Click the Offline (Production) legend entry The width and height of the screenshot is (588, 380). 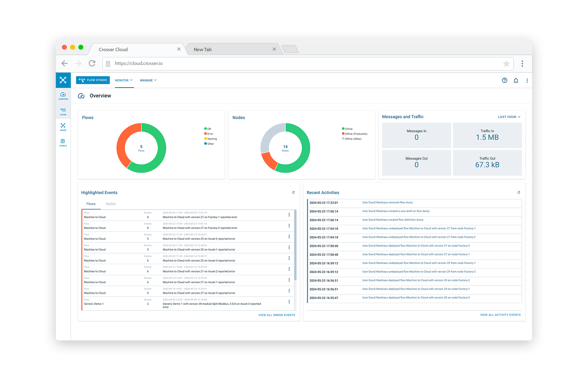click(x=355, y=134)
